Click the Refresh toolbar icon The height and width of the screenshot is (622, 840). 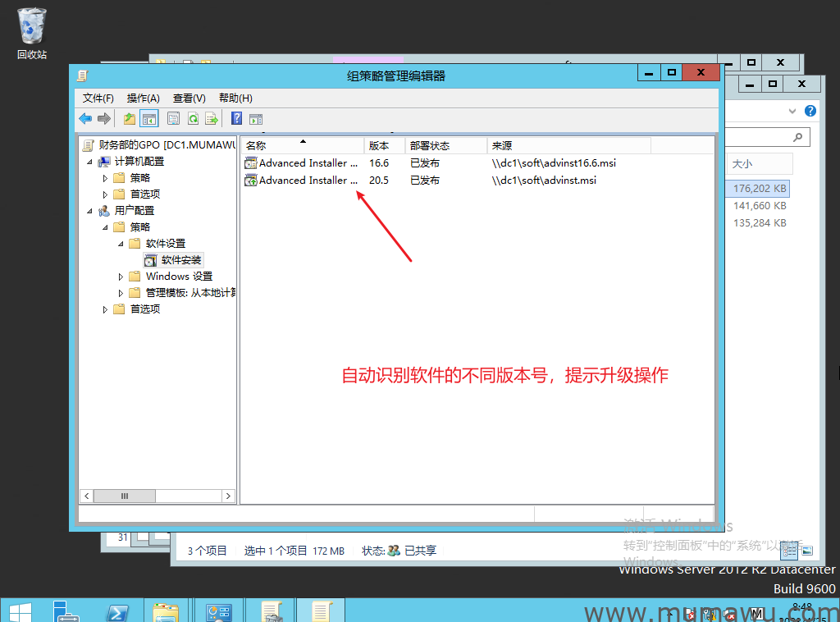point(193,119)
